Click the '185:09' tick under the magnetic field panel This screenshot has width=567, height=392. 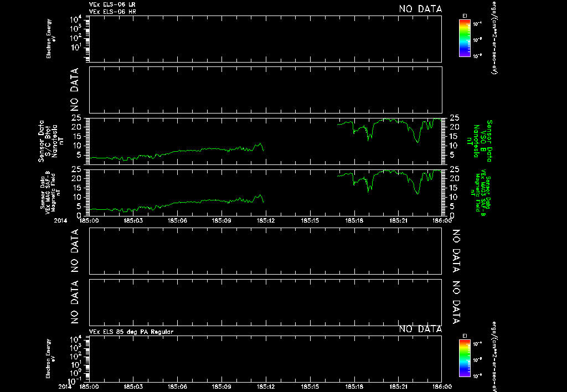(221, 220)
